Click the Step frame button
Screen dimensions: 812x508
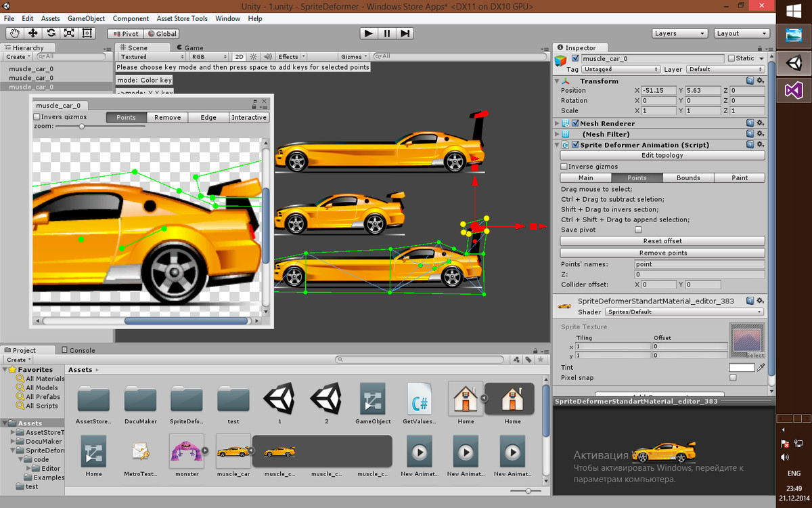tap(405, 33)
